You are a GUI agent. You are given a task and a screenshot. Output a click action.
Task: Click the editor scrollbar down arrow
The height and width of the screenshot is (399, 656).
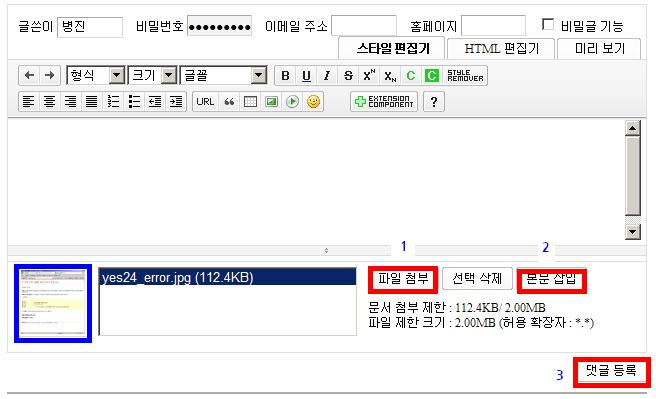coord(633,232)
